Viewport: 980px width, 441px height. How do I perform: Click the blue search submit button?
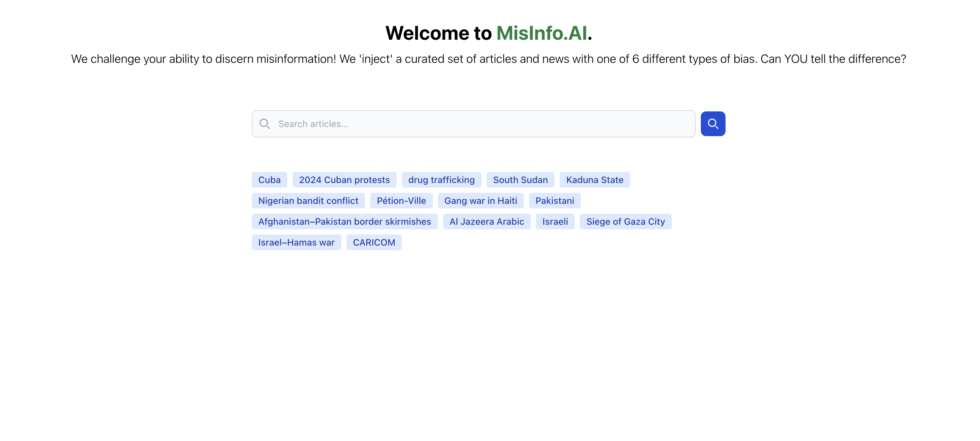[713, 124]
